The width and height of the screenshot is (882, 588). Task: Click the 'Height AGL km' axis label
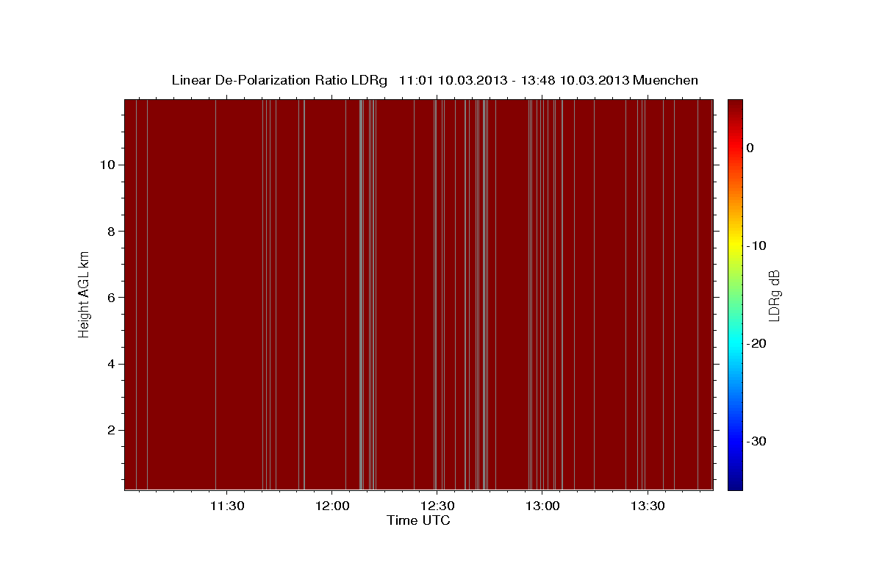[x=84, y=294]
